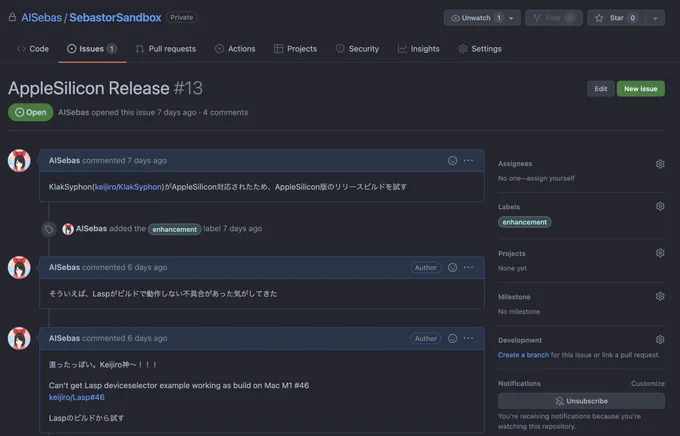View the Insights tab

[418, 49]
